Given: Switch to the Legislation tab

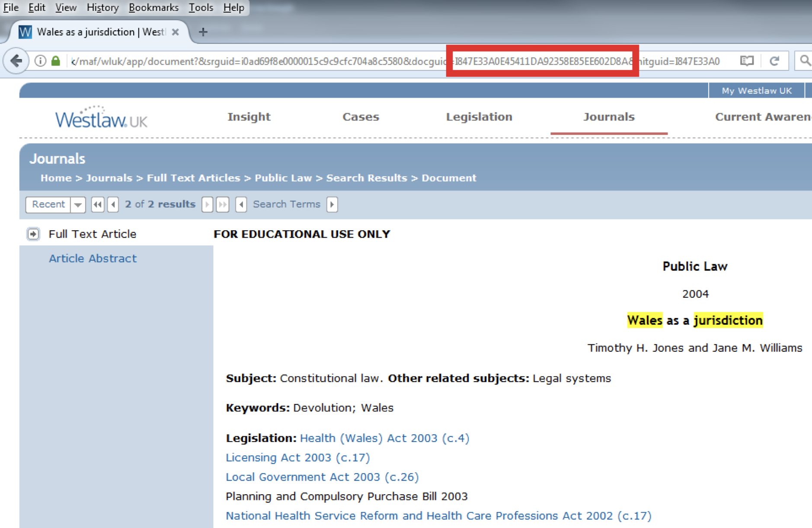Looking at the screenshot, I should 479,117.
